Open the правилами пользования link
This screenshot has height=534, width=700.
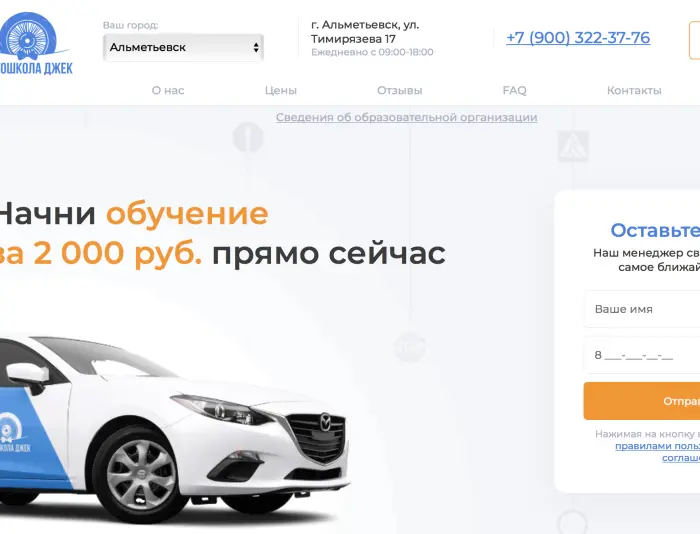pos(657,446)
